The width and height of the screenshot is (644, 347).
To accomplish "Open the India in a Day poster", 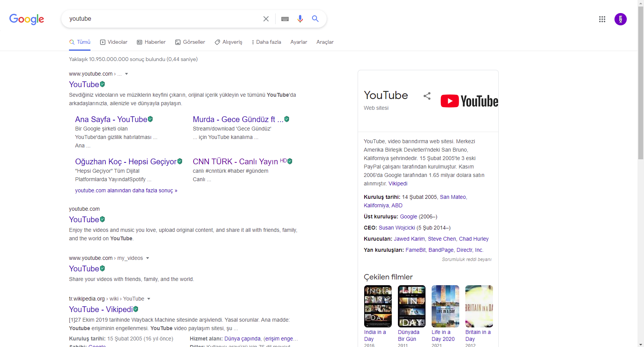I will tap(378, 306).
